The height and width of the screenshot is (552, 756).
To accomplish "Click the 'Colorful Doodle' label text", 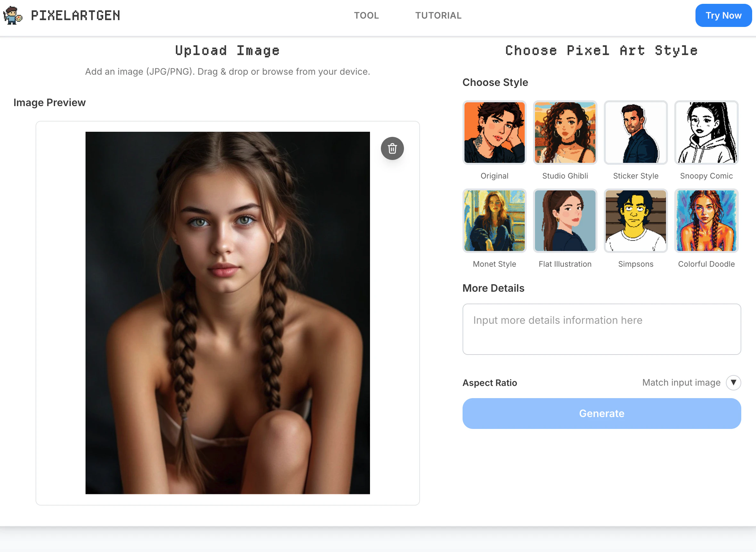I will click(706, 264).
